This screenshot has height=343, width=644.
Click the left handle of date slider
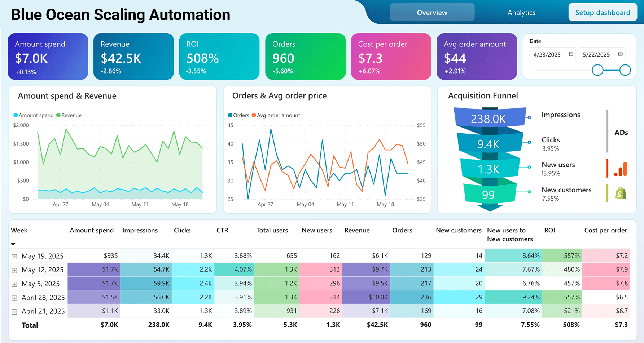pyautogui.click(x=597, y=70)
